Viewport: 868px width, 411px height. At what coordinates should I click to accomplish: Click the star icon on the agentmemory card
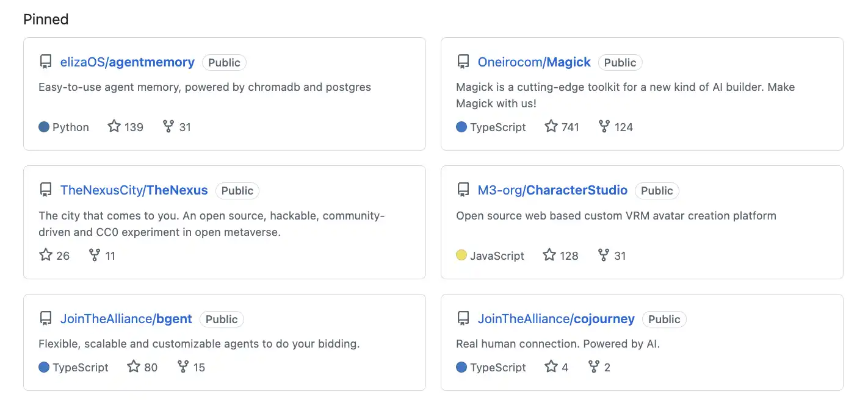pyautogui.click(x=114, y=126)
